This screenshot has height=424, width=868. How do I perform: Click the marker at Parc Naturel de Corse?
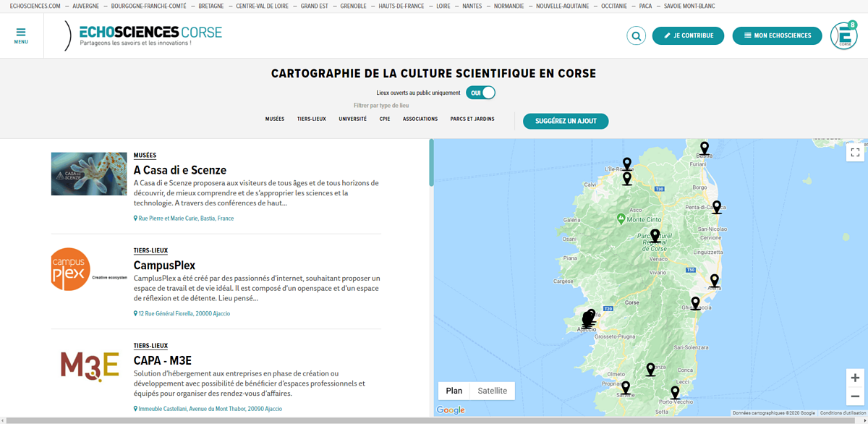[x=655, y=236]
